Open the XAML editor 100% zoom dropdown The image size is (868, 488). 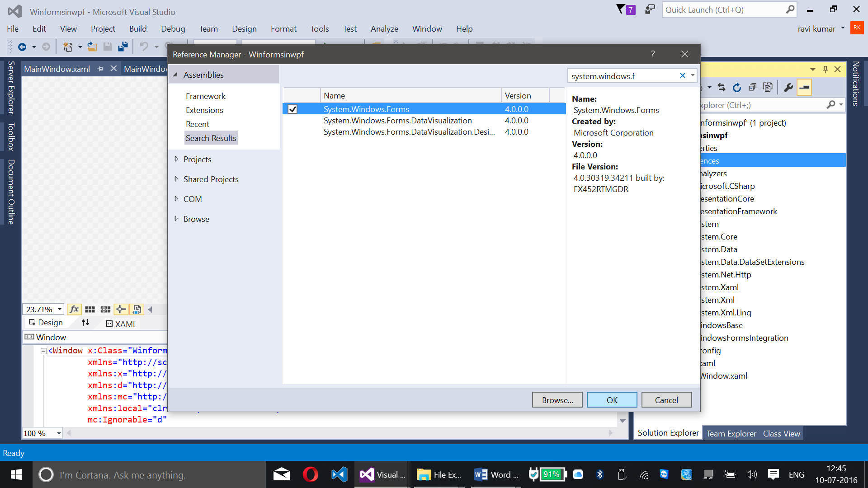click(x=59, y=433)
